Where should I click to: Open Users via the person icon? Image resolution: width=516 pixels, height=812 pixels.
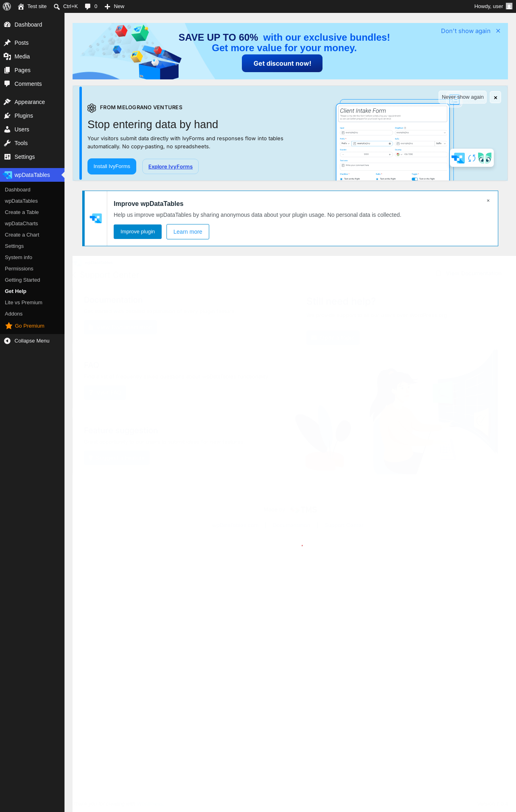coord(7,129)
